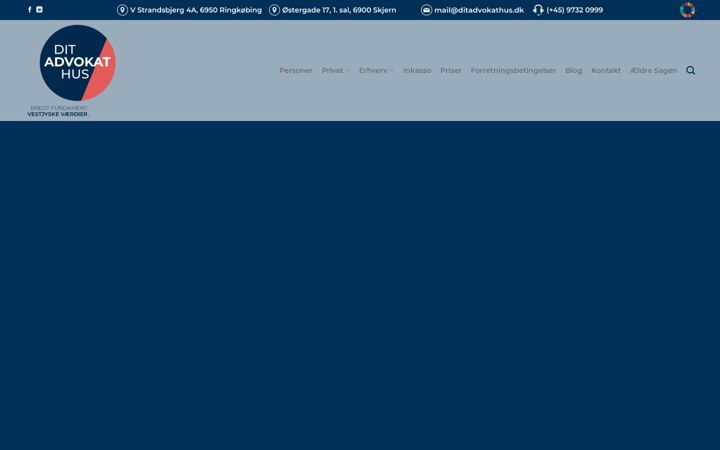Open Forretningsbetingelser in the navigation
Viewport: 720px width, 450px height.
pyautogui.click(x=513, y=70)
